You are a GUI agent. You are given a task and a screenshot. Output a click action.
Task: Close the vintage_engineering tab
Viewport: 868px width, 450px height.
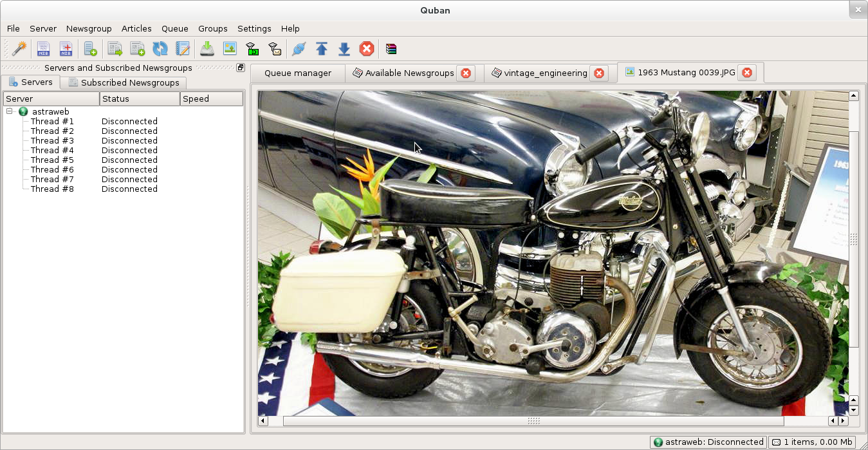coord(599,73)
